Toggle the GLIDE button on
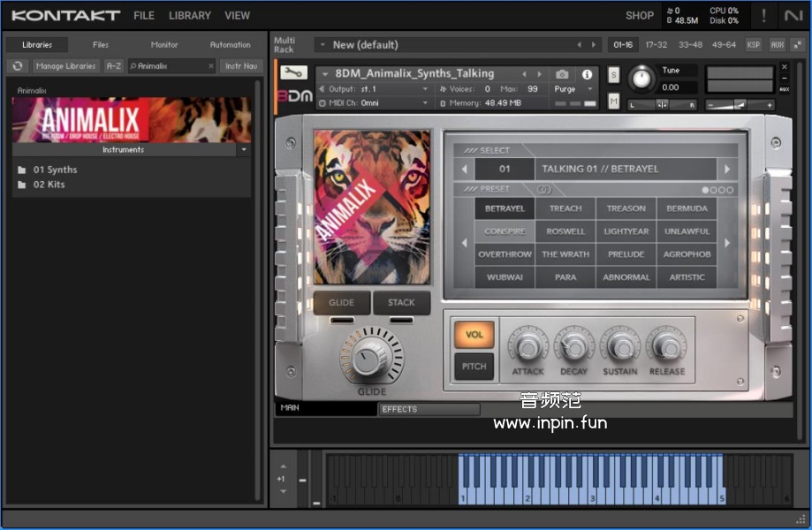 click(x=341, y=302)
